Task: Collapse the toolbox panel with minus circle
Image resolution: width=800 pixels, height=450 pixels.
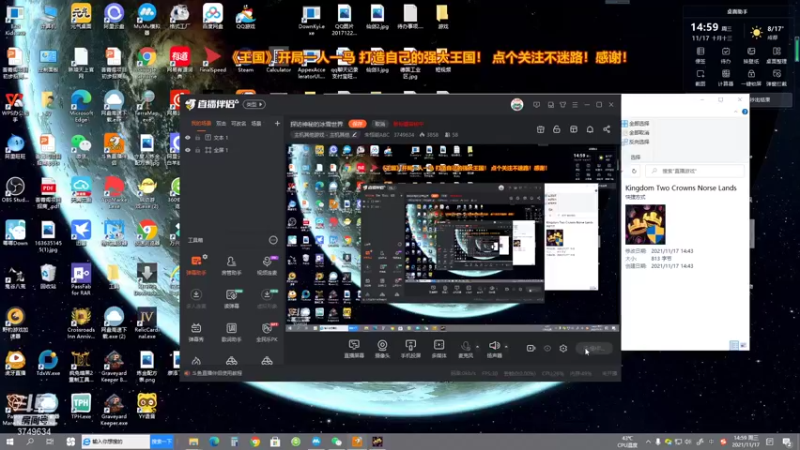Action: coord(273,240)
